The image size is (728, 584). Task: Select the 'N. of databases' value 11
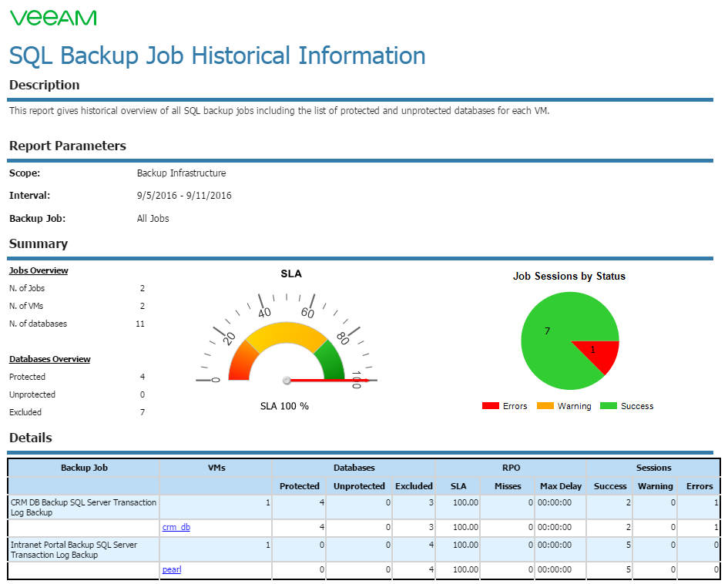[140, 324]
